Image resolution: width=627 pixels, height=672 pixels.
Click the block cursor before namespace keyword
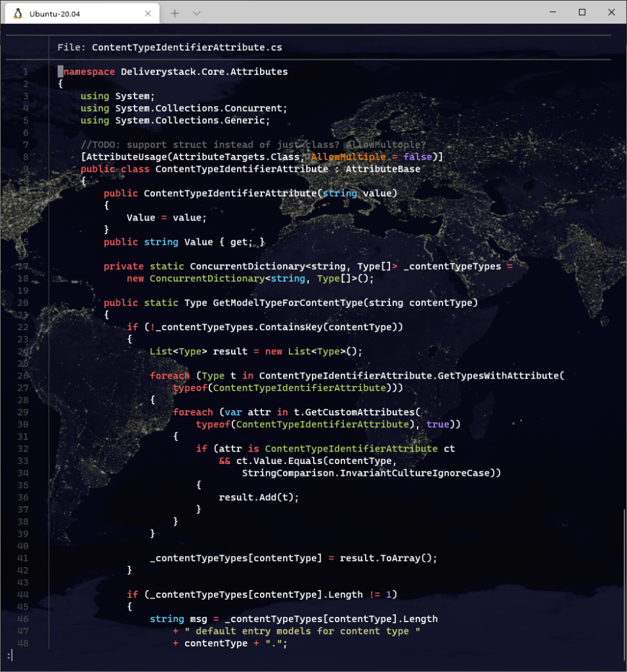[x=60, y=72]
